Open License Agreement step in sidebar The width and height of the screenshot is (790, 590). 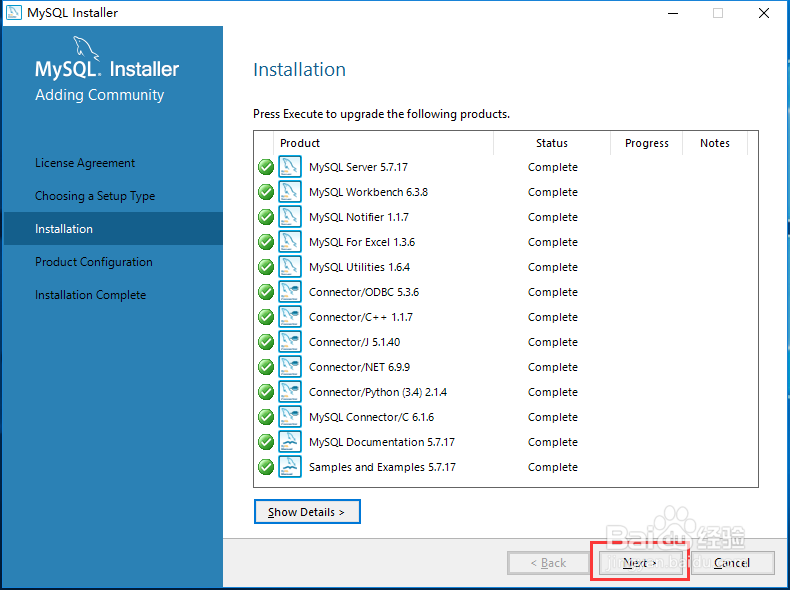85,163
